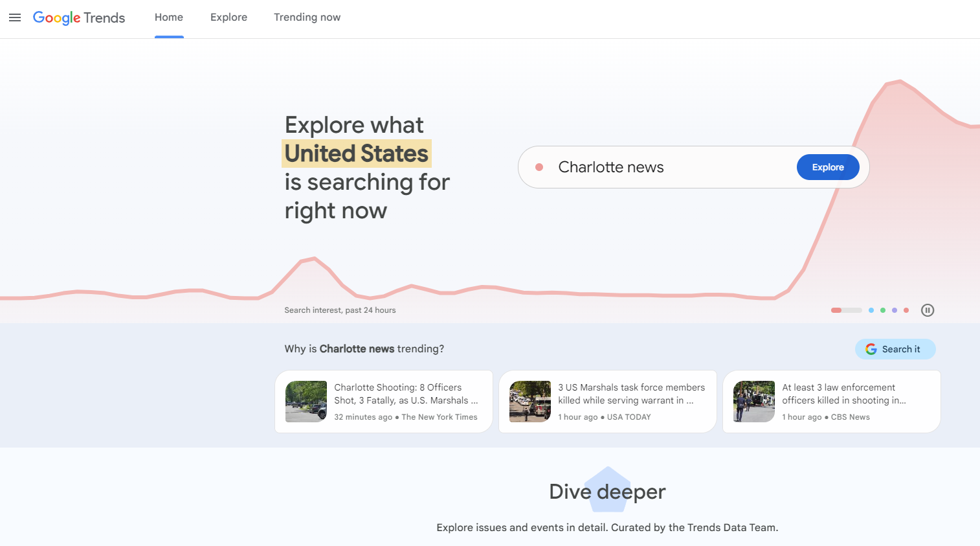Select the green carousel dot
This screenshot has width=980, height=546.
[x=883, y=310]
